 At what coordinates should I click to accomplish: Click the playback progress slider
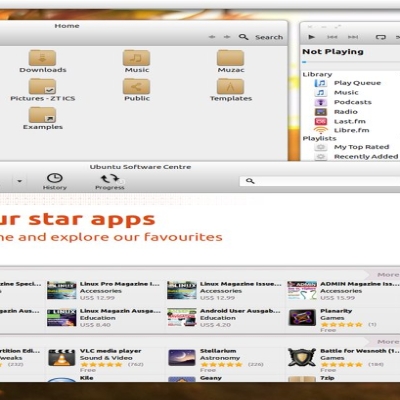350,62
